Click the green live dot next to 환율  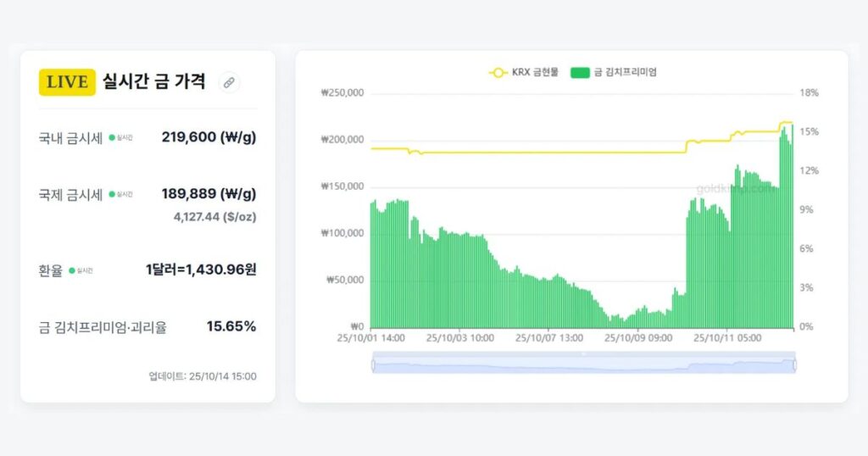coord(72,270)
